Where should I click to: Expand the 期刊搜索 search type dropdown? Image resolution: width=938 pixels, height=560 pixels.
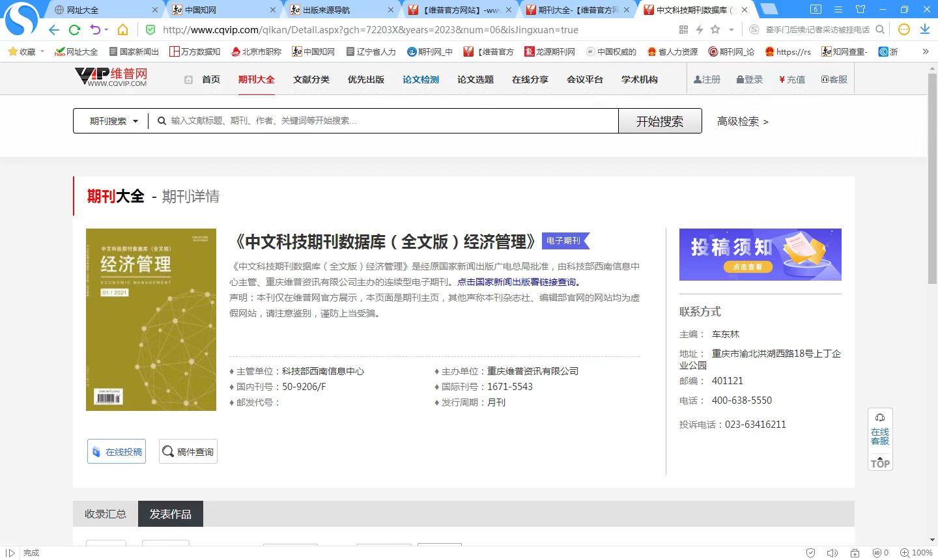coord(114,121)
